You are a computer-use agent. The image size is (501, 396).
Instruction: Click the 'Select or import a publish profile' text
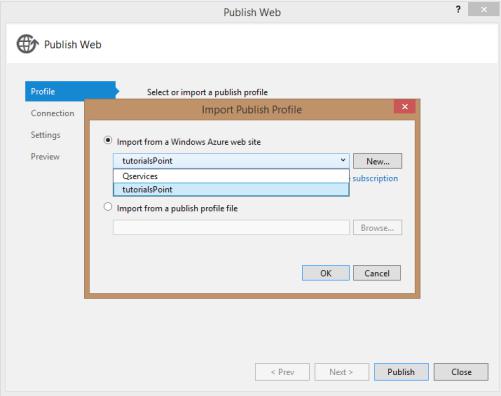pos(207,92)
